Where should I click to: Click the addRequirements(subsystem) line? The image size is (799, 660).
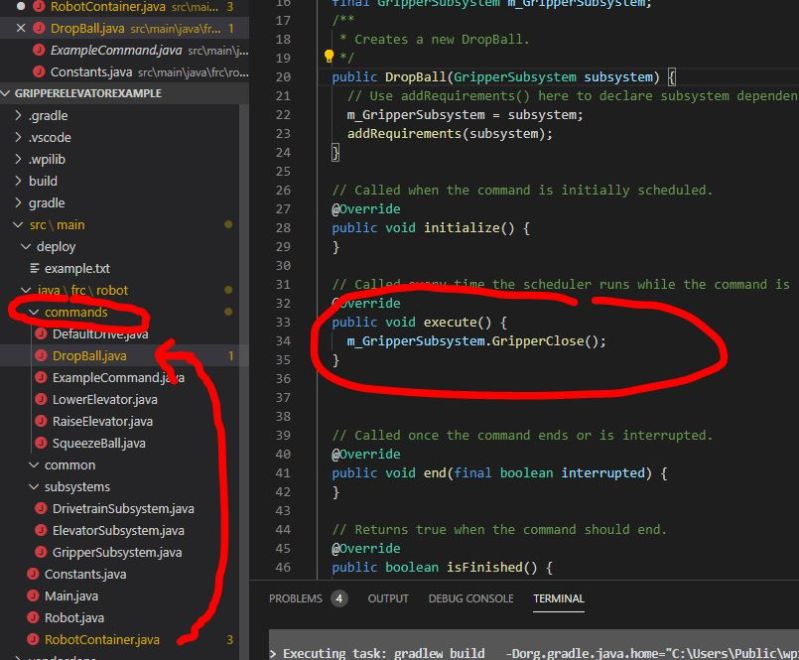pos(449,134)
